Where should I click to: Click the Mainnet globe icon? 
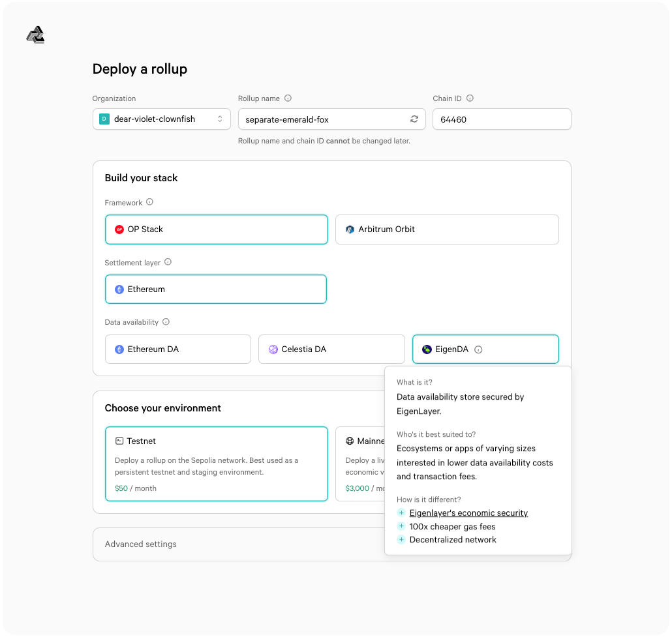point(350,441)
